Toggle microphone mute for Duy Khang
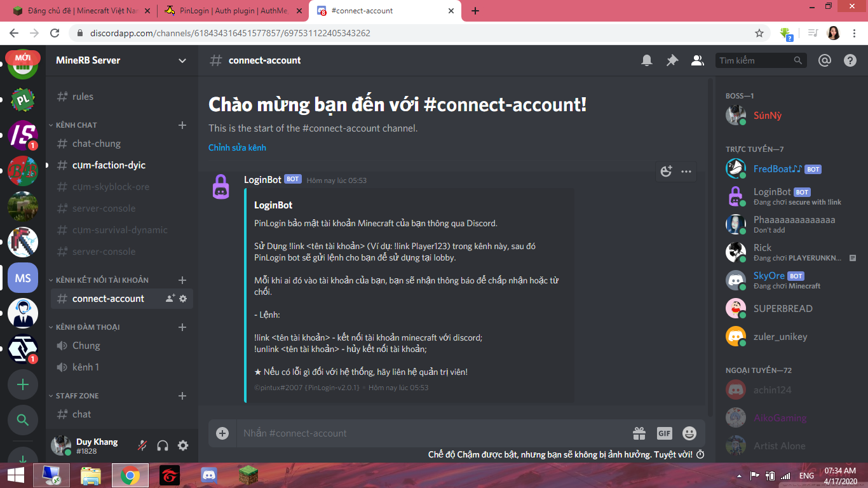The height and width of the screenshot is (488, 868). click(142, 445)
